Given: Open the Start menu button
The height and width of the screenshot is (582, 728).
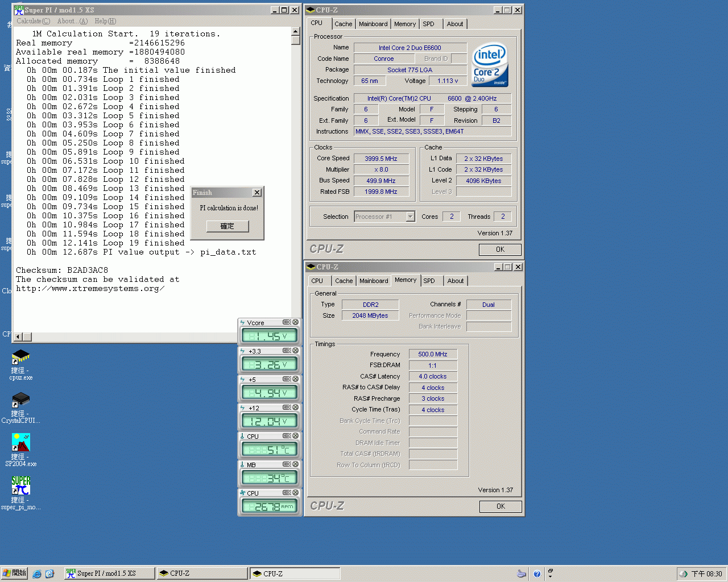Looking at the screenshot, I should 14,573.
